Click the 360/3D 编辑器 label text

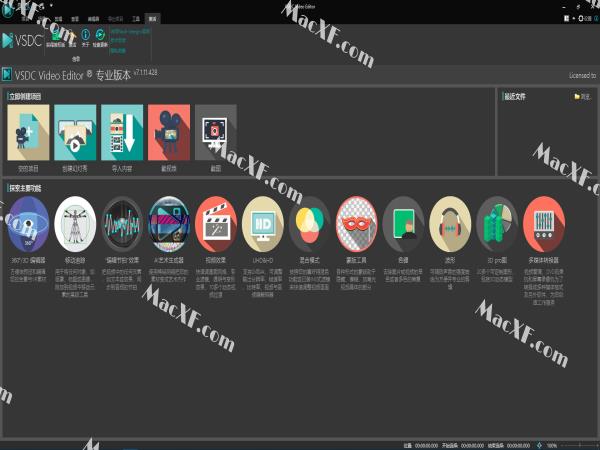click(28, 260)
